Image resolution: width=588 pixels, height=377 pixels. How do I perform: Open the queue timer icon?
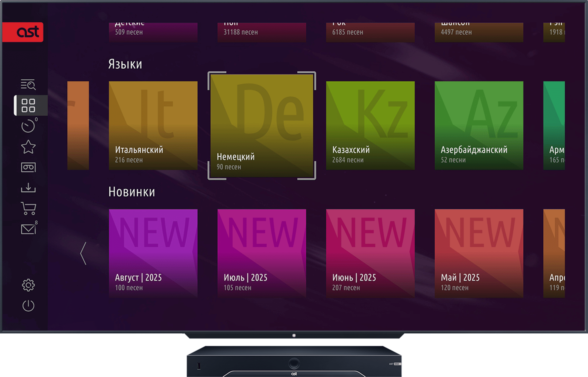(28, 126)
